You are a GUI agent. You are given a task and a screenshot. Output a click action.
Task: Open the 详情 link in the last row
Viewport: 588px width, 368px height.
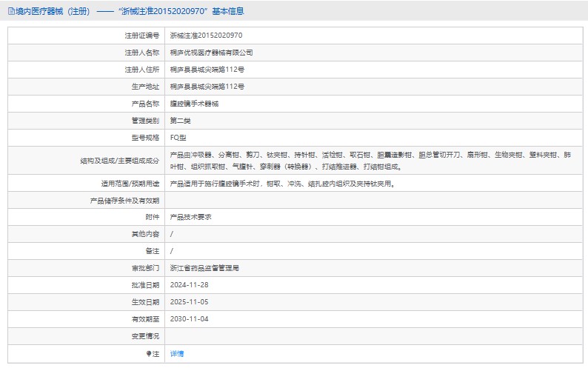177,354
